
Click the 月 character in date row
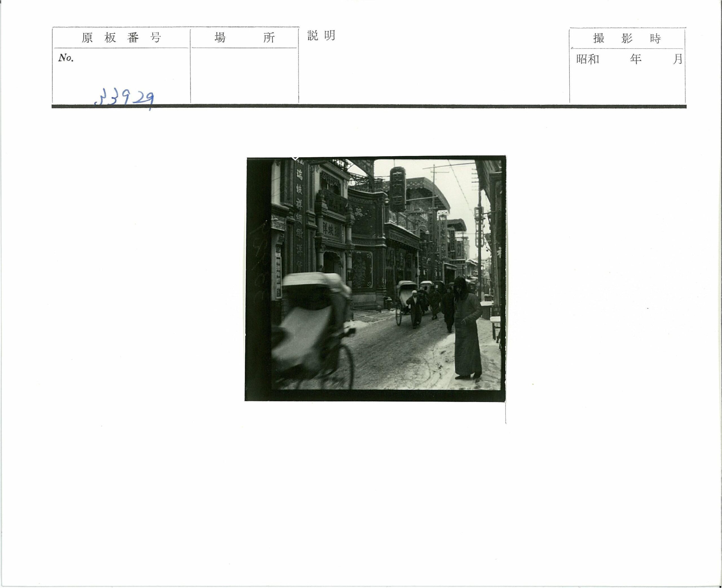click(x=678, y=60)
